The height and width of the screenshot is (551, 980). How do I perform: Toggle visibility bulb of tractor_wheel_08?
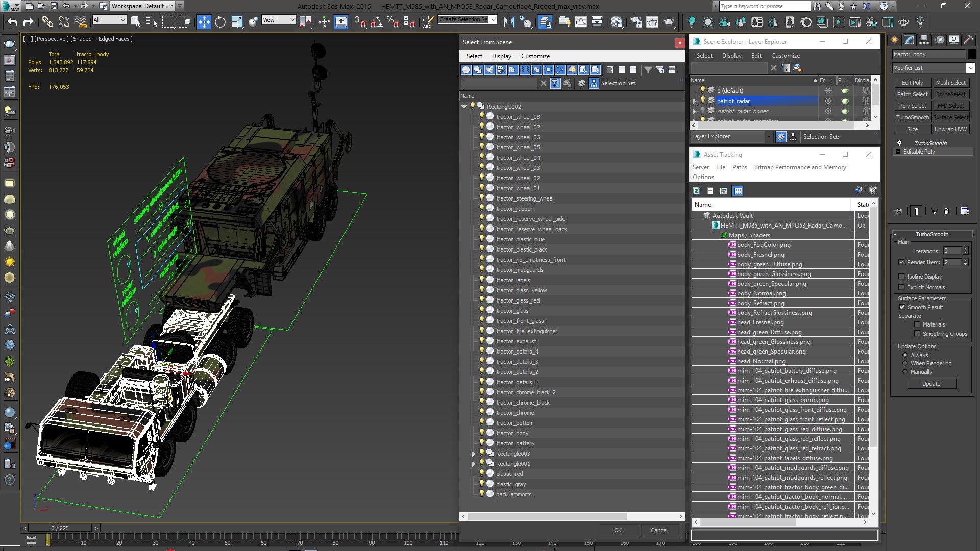tap(481, 116)
